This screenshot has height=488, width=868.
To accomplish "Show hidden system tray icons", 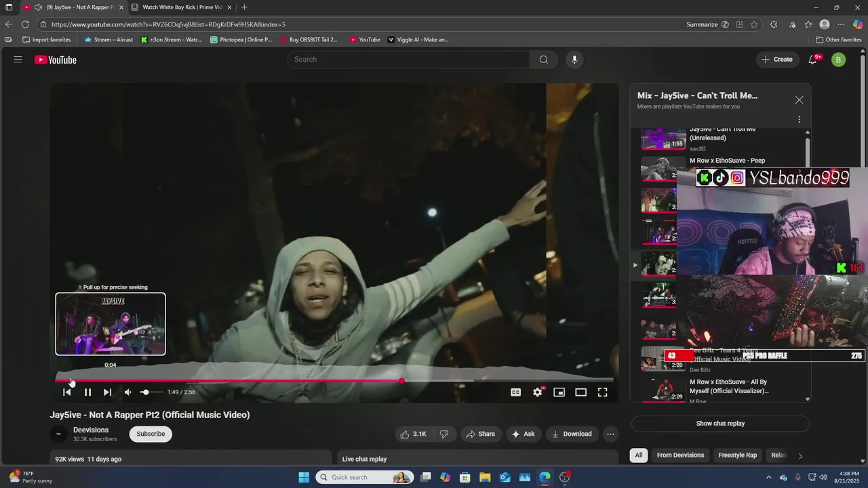I will [768, 477].
